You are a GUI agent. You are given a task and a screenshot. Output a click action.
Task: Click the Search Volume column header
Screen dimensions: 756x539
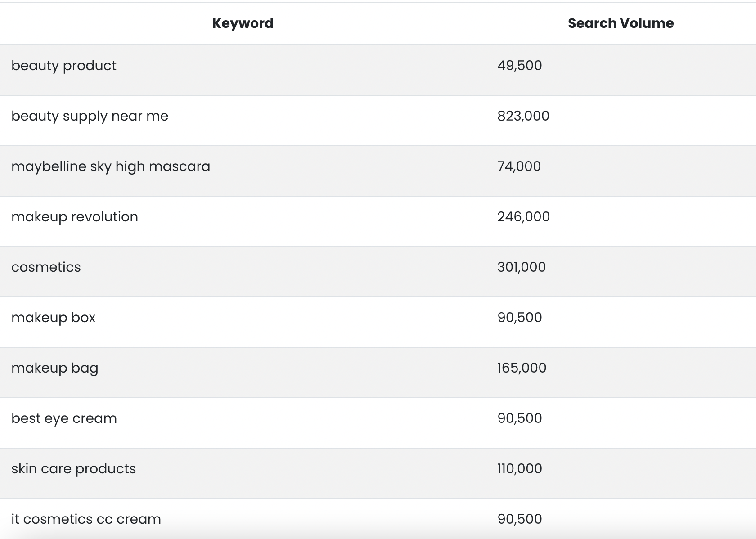[621, 23]
